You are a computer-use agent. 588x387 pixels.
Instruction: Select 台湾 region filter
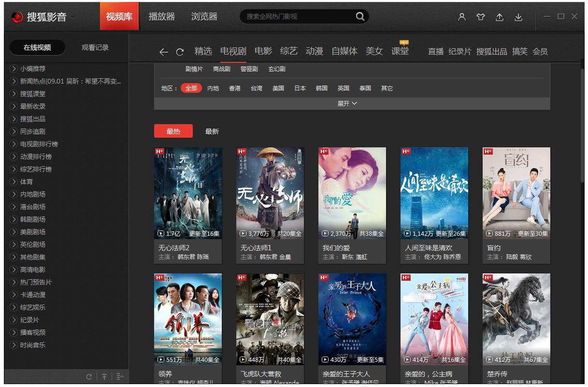(257, 88)
